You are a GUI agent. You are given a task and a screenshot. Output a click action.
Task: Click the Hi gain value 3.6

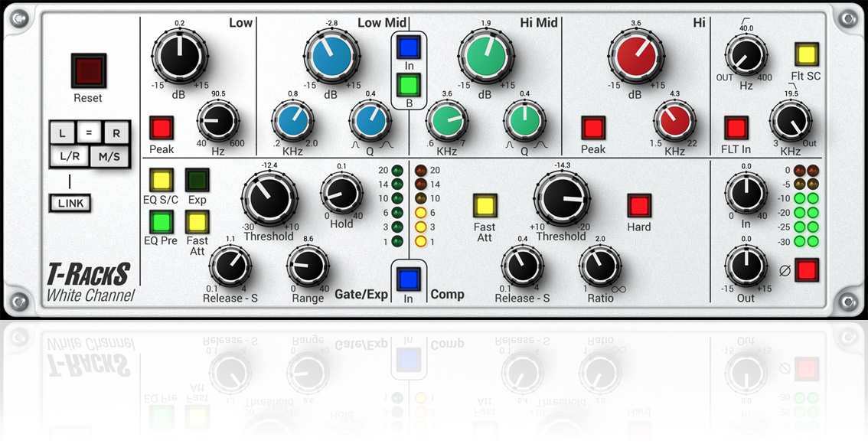[x=636, y=23]
